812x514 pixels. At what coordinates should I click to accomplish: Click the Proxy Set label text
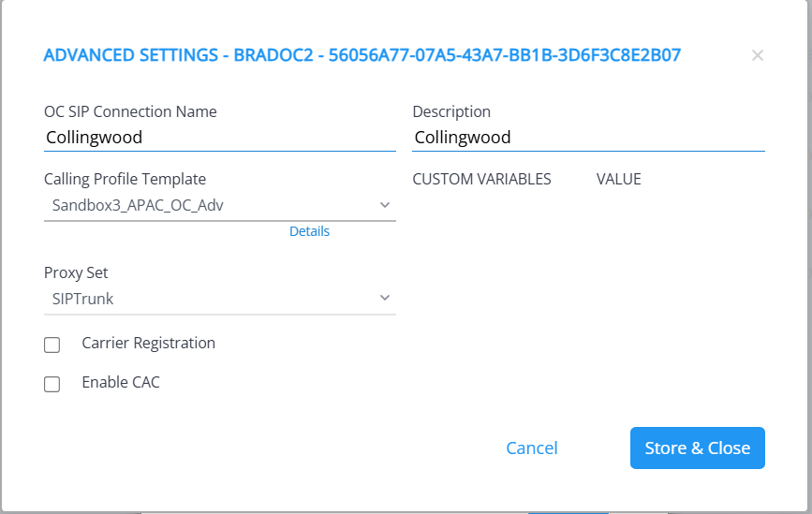click(x=76, y=273)
